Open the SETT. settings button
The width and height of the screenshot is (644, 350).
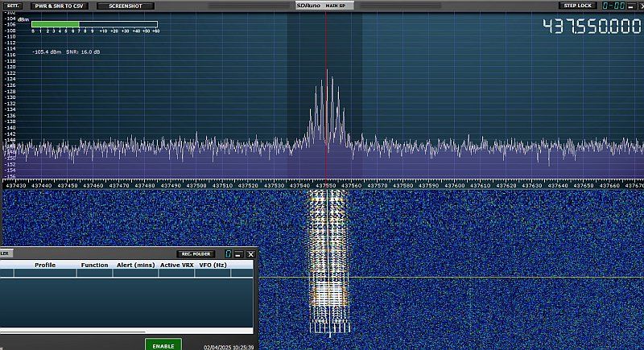click(x=13, y=6)
